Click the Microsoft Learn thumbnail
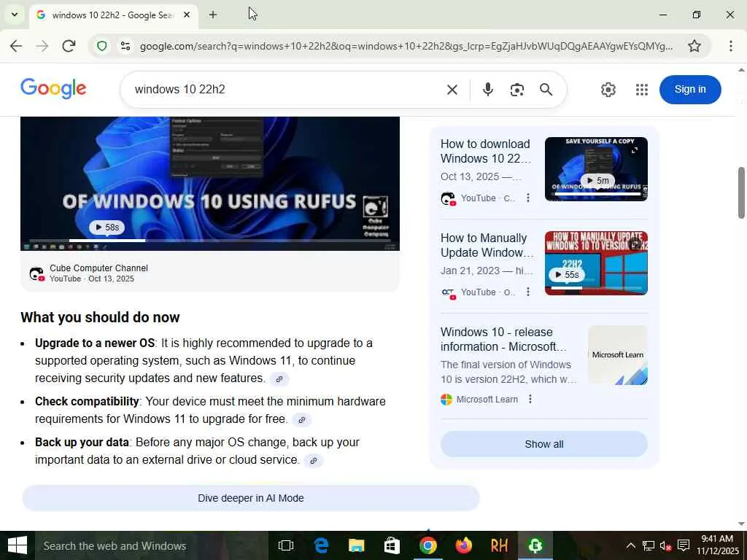 tap(617, 355)
